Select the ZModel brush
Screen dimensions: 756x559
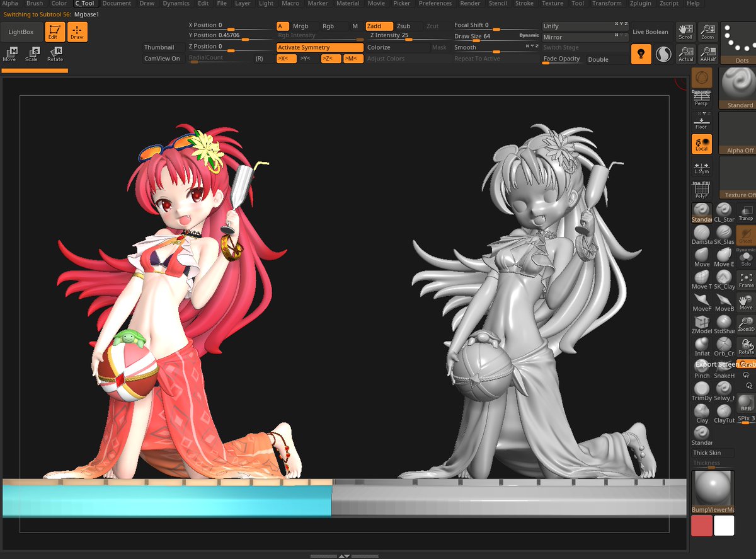[702, 324]
